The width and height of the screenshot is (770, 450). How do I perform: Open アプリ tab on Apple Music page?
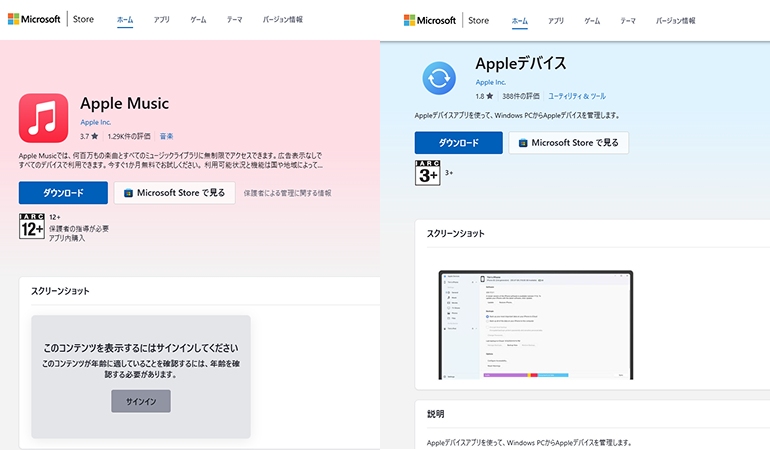[x=161, y=20]
